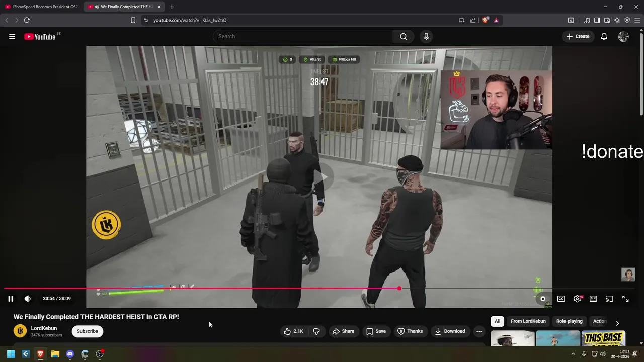Open the YouTube guide hamburger menu
This screenshot has width=644, height=362.
coord(12,37)
